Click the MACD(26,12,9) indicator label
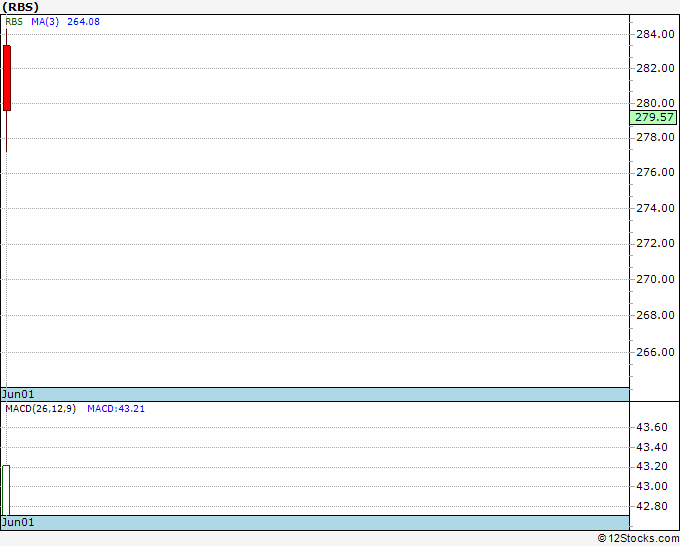The image size is (680, 546). pos(40,409)
